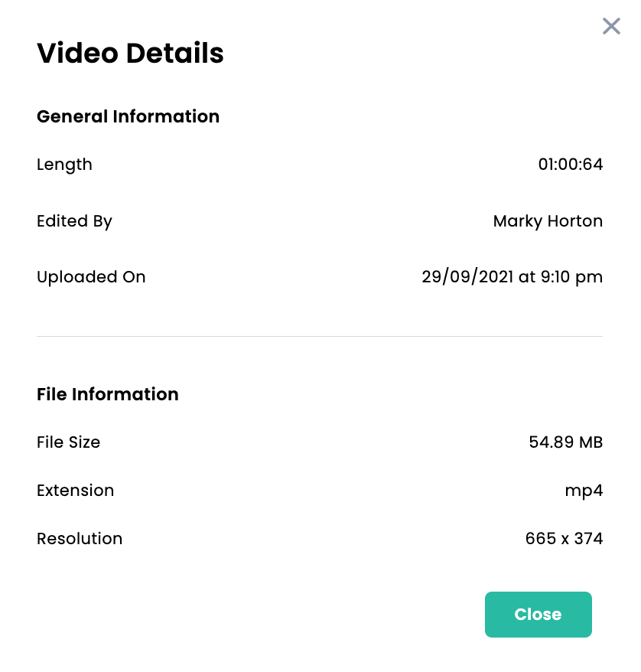Click the mp4 extension value
641x672 pixels.
click(584, 491)
